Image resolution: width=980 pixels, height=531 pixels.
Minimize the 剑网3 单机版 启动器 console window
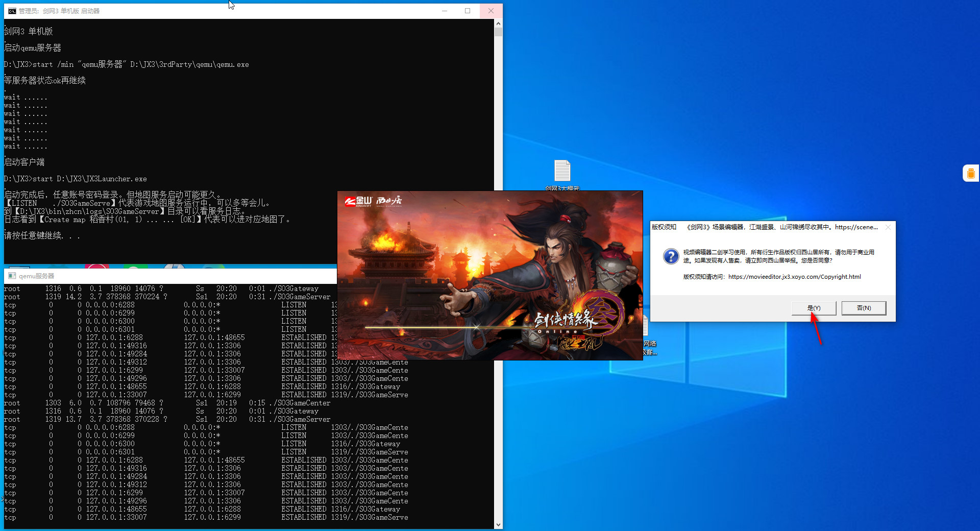click(x=445, y=11)
